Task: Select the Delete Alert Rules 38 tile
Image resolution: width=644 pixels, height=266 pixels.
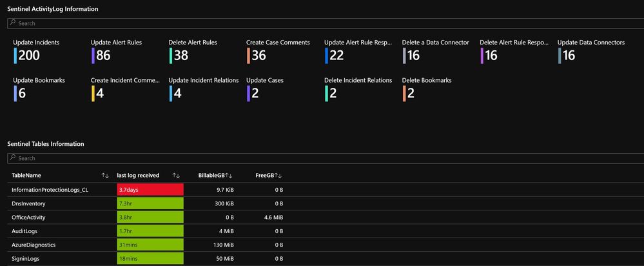Action: point(193,51)
